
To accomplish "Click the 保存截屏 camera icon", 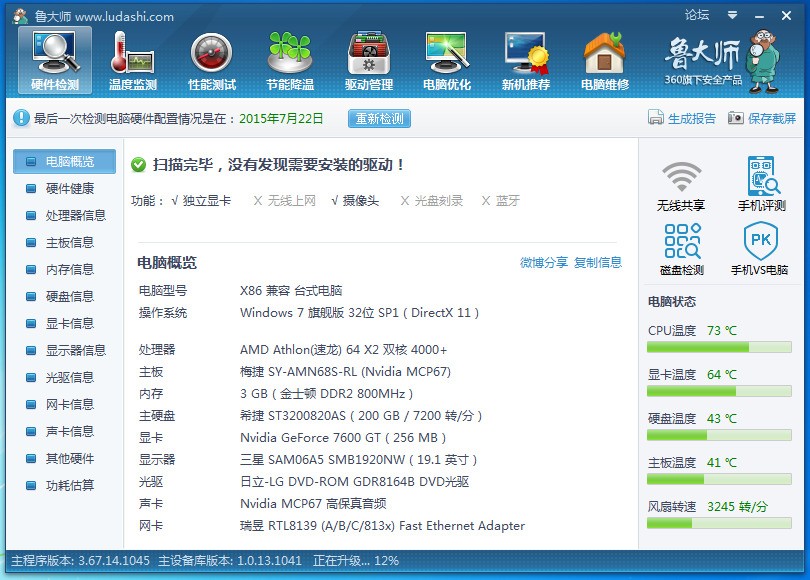I will pyautogui.click(x=735, y=118).
